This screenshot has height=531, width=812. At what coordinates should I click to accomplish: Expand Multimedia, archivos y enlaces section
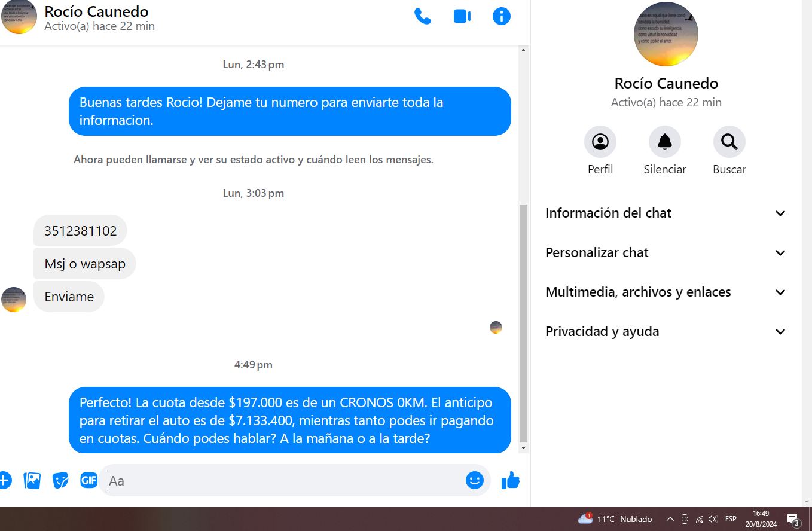pyautogui.click(x=666, y=292)
